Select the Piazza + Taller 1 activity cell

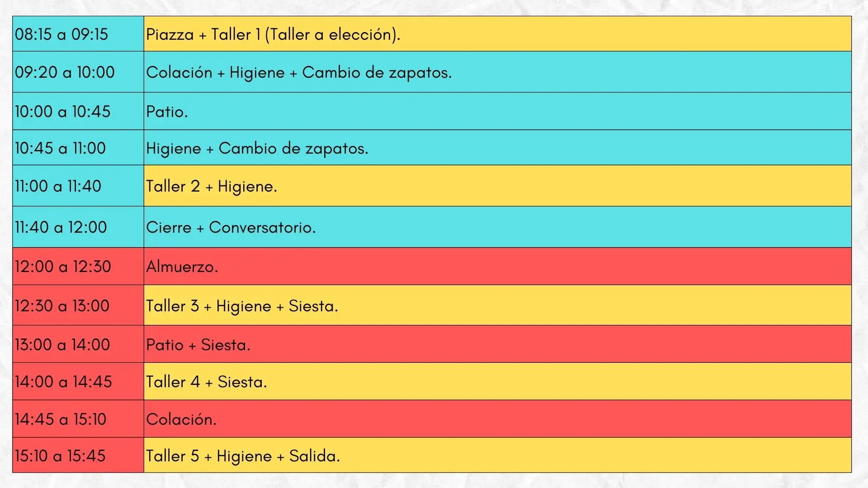tap(497, 34)
